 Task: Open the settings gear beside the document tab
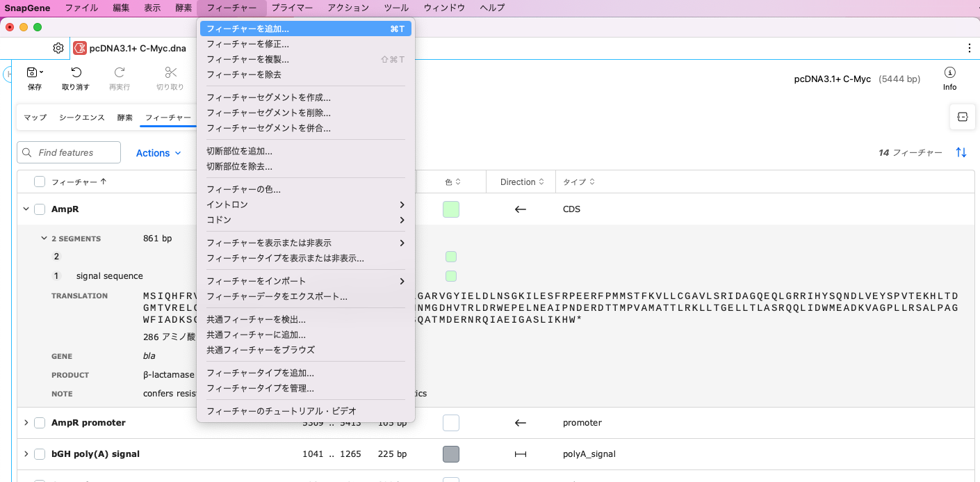coord(58,48)
